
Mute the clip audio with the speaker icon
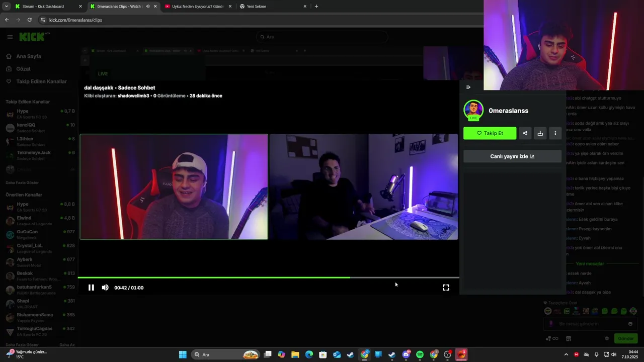[105, 288]
